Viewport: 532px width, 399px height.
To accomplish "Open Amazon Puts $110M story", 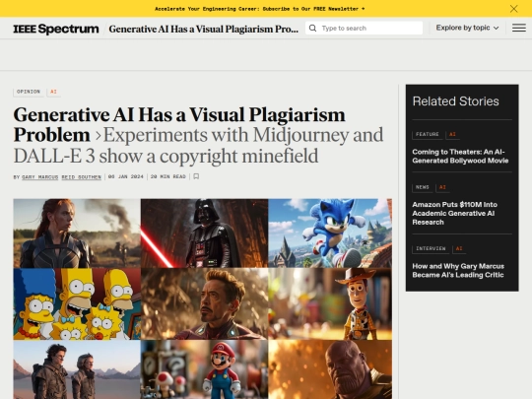I will 454,213.
